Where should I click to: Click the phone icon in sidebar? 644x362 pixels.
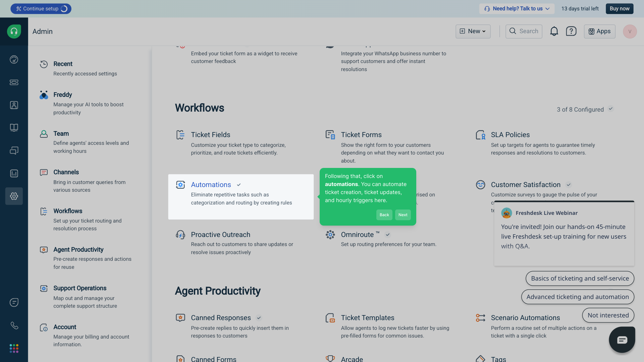[14, 325]
